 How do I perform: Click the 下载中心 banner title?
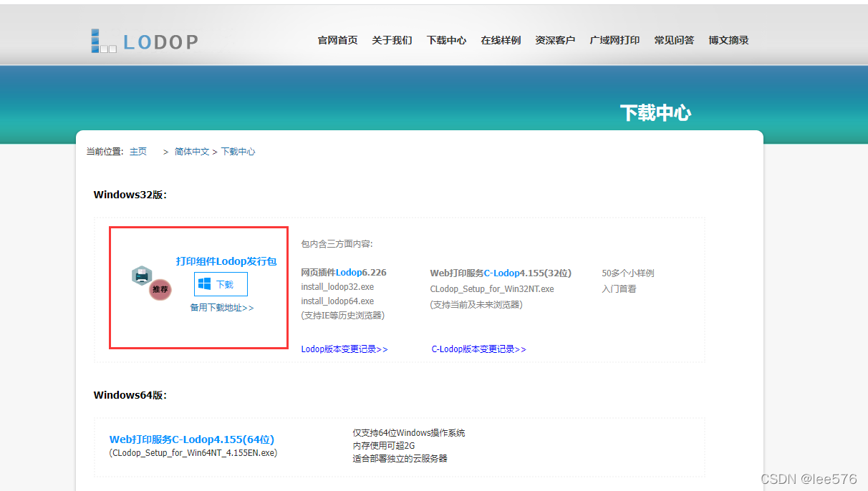pos(655,113)
